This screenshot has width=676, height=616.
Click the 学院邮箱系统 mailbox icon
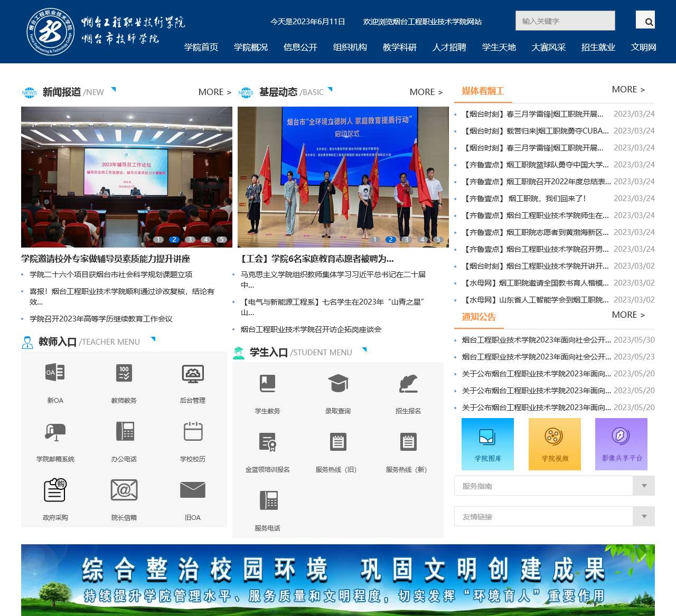click(55, 432)
